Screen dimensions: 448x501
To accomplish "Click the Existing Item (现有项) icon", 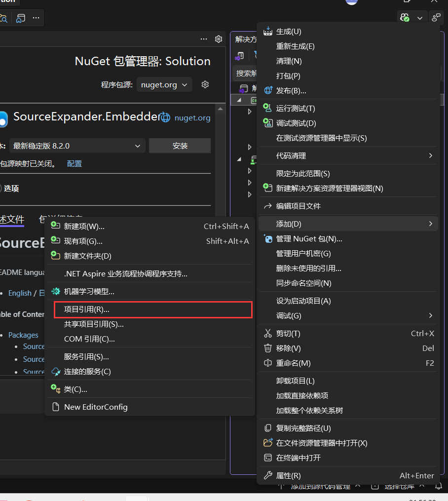I will [x=56, y=240].
